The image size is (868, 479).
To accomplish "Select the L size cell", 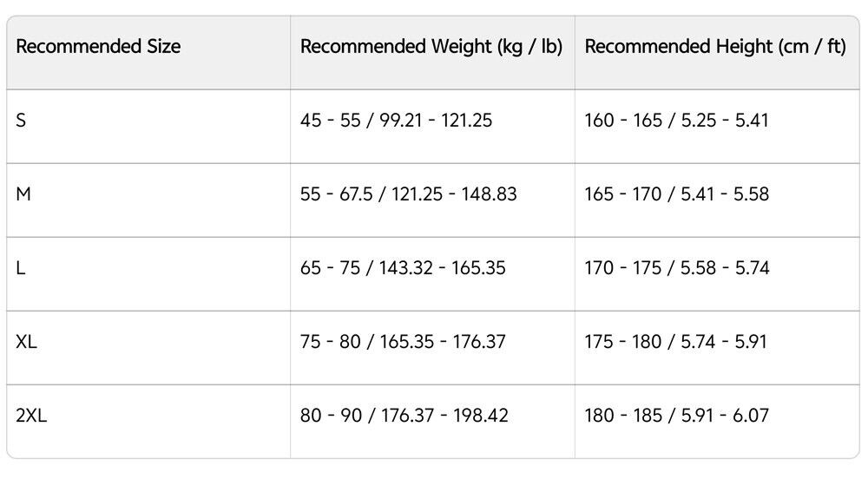I will coord(21,268).
